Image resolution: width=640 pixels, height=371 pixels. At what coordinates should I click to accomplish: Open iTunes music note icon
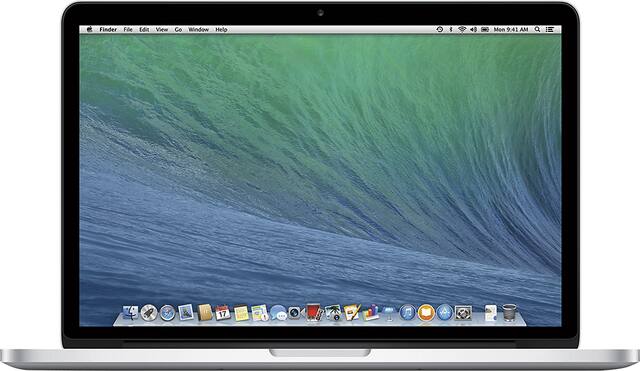click(x=407, y=313)
